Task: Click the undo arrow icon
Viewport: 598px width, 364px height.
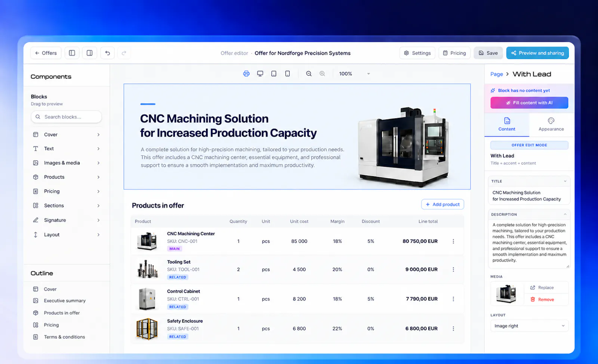Action: tap(107, 53)
